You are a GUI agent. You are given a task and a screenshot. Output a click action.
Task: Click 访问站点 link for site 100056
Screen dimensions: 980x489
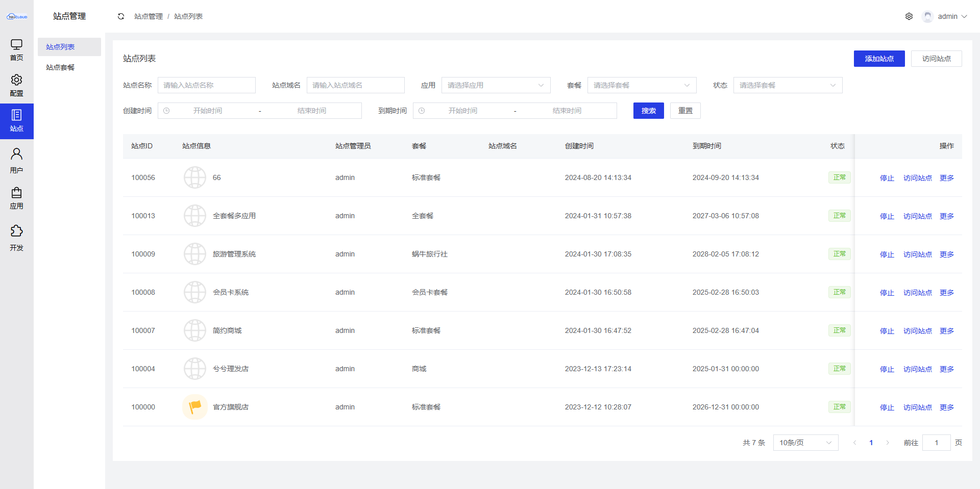click(918, 178)
